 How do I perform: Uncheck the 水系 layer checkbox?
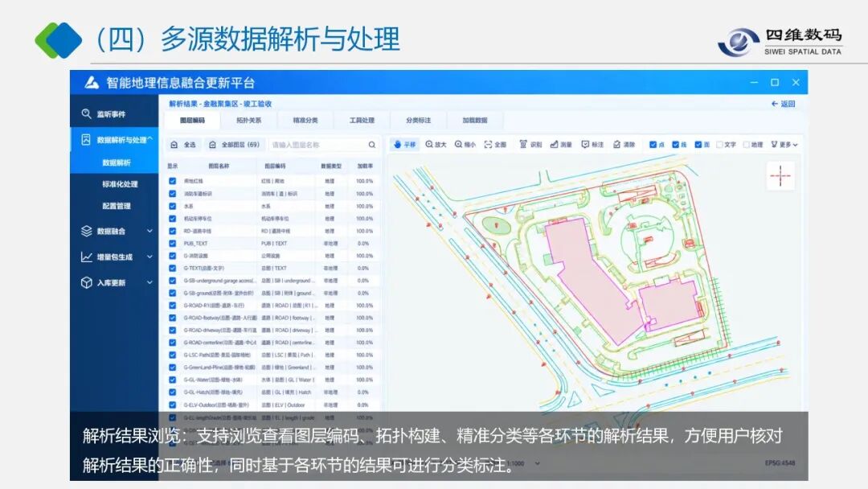click(172, 206)
